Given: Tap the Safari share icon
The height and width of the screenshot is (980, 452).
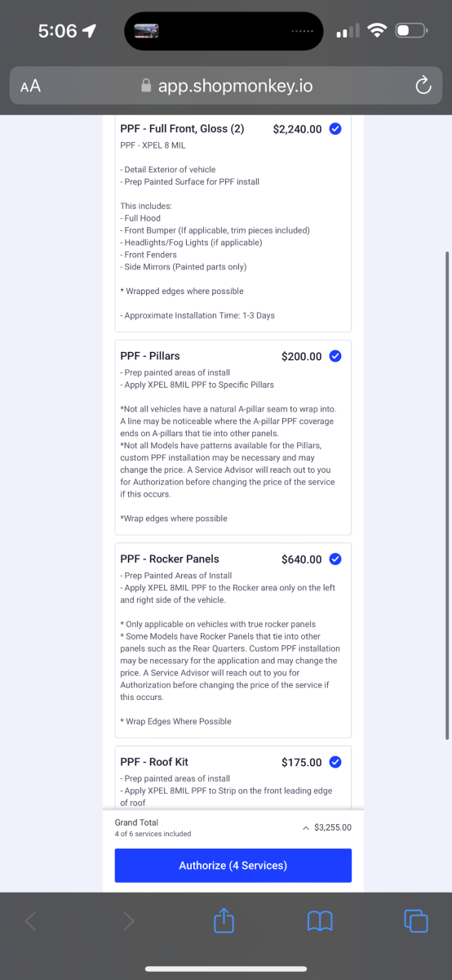Looking at the screenshot, I should point(224,921).
